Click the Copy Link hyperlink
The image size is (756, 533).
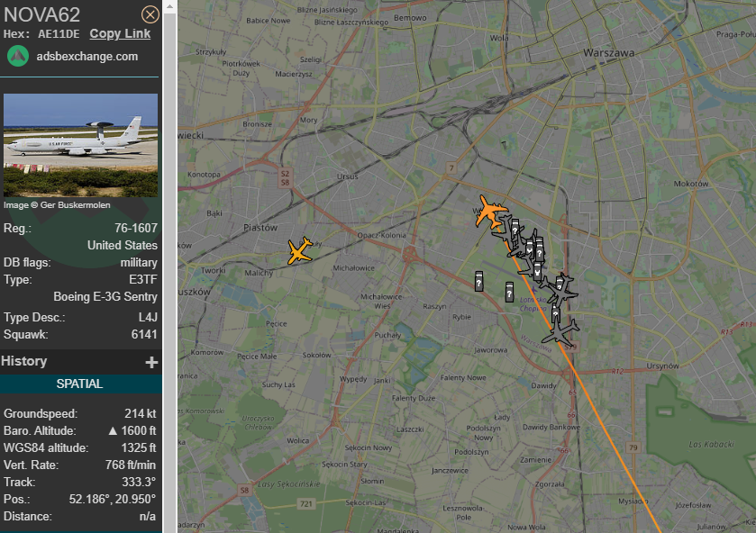(120, 33)
